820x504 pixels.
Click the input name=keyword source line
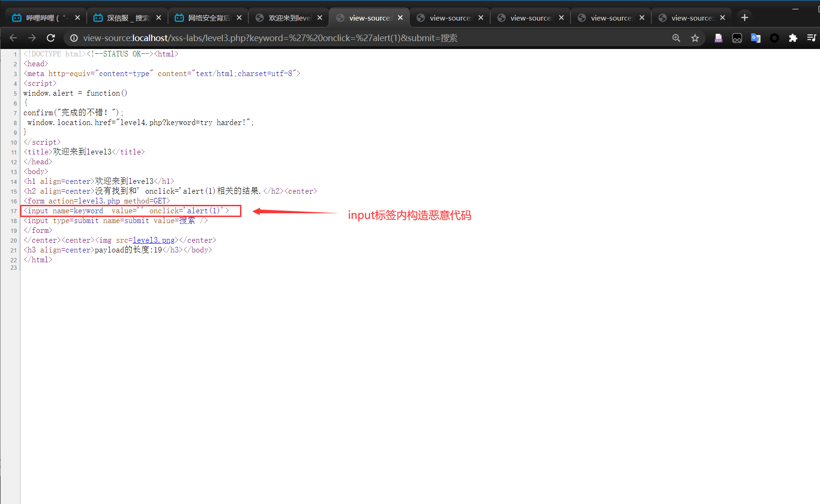pyautogui.click(x=127, y=211)
